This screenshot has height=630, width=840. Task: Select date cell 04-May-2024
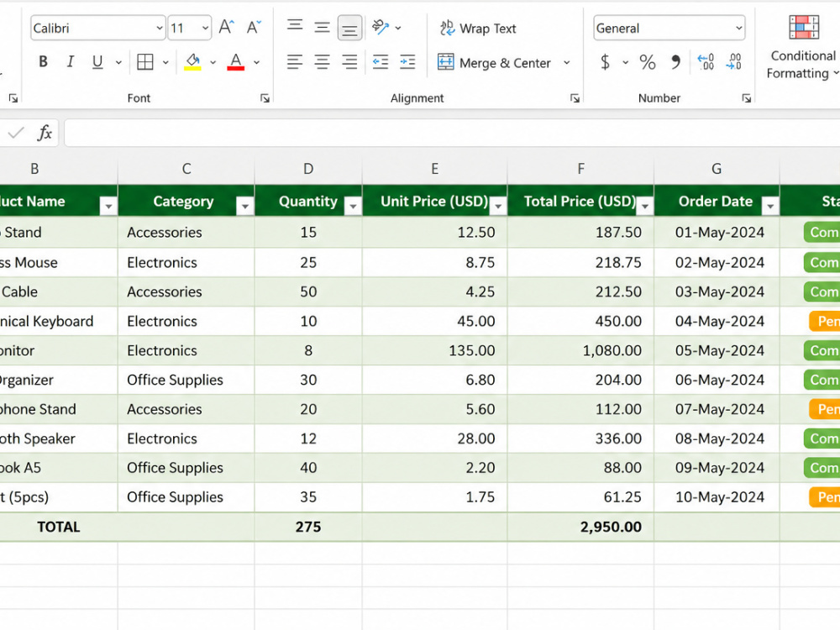click(717, 322)
